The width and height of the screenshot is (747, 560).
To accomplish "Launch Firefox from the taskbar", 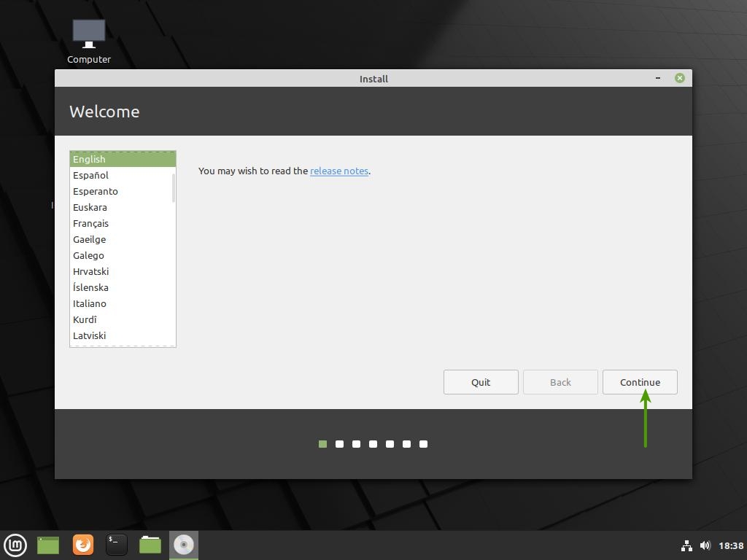I will pos(83,545).
